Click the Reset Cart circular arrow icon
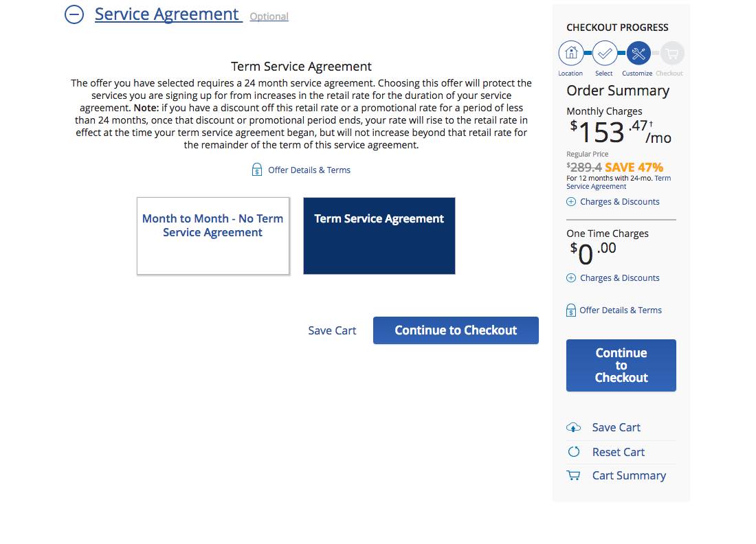Viewport: 756px width, 544px height. [x=573, y=452]
